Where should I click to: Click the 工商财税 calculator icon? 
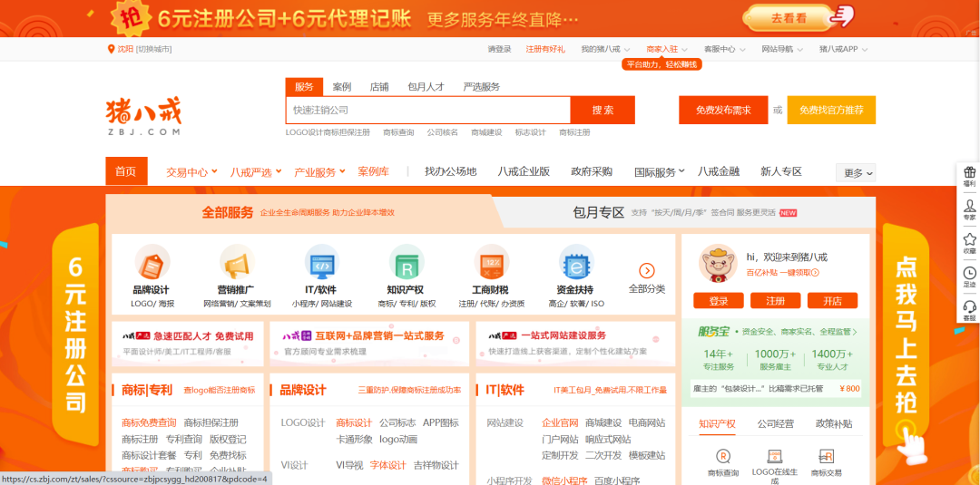point(491,262)
